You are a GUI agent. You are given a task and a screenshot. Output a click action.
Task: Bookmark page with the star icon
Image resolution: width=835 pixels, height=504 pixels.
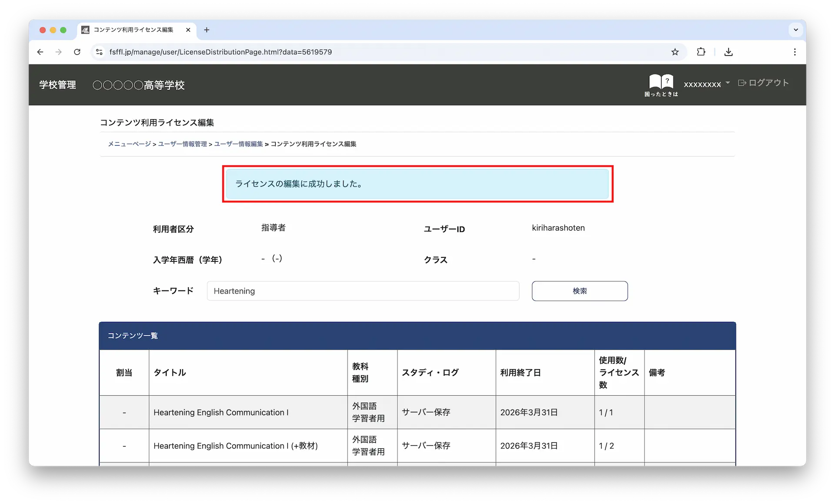pyautogui.click(x=675, y=52)
